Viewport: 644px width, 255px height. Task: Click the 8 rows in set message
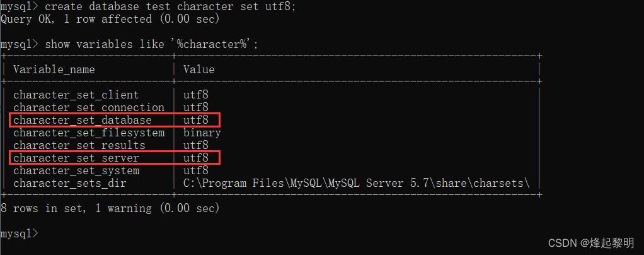coord(110,208)
